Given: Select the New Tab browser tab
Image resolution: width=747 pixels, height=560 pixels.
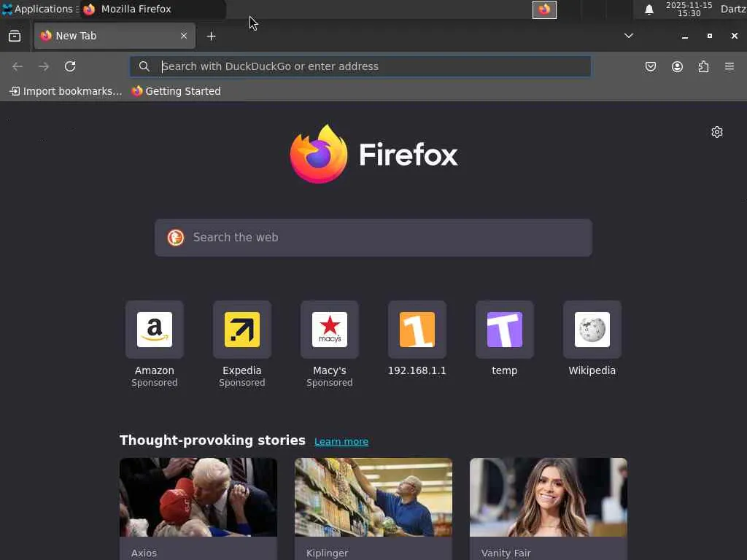Looking at the screenshot, I should (115, 36).
